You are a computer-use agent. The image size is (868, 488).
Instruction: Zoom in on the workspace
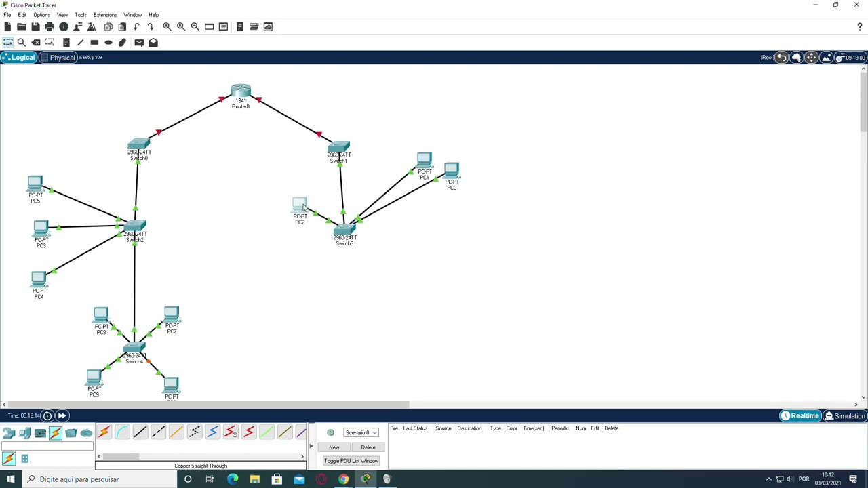pos(167,26)
